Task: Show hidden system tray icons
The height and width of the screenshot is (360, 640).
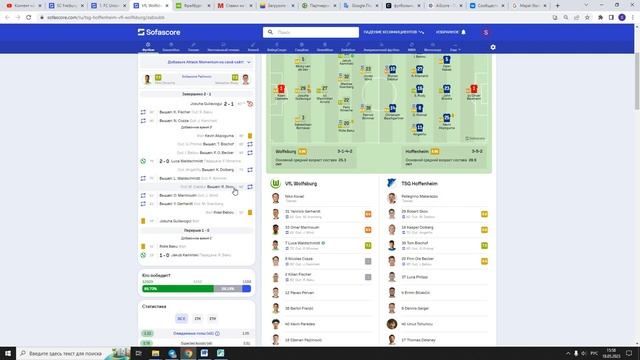Action: [x=568, y=353]
